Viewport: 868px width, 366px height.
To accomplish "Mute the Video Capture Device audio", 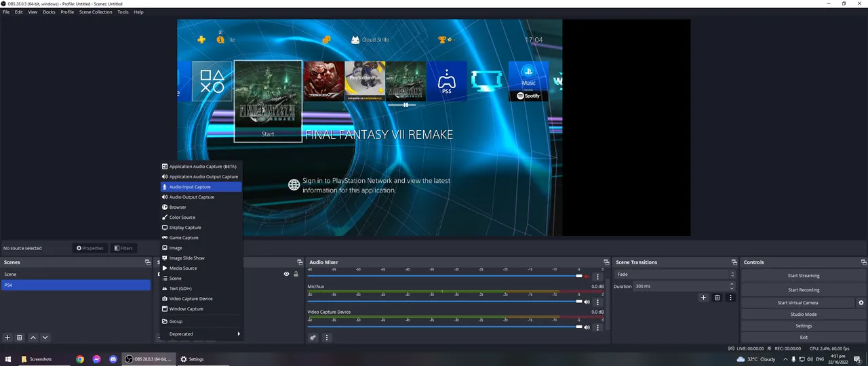I will [587, 327].
